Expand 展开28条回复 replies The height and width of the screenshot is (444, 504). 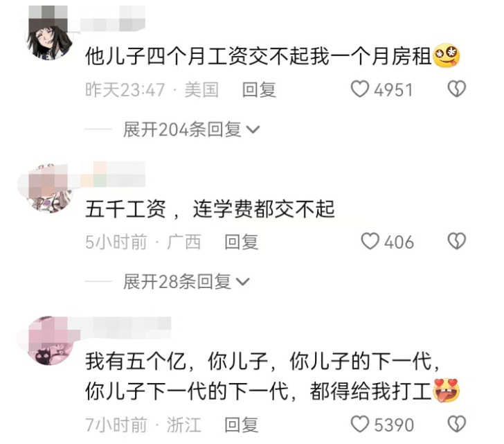click(186, 282)
